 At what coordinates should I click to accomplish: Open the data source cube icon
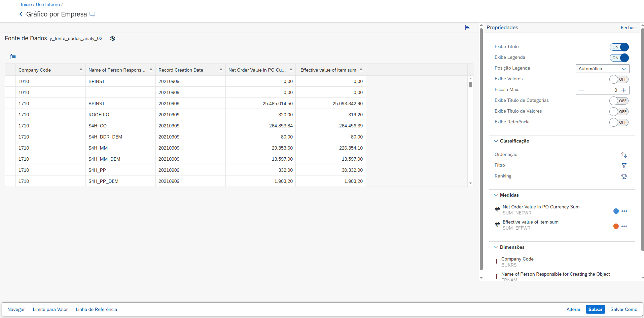click(x=113, y=38)
